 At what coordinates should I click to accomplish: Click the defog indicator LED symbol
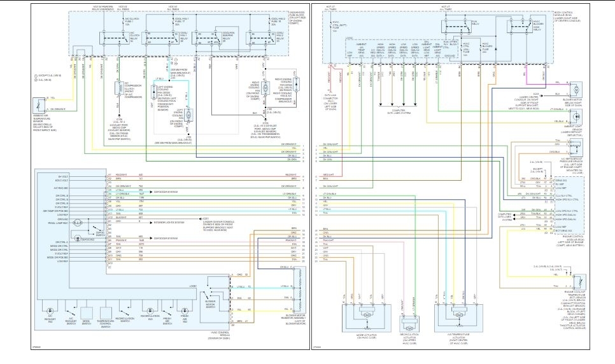[x=78, y=239]
